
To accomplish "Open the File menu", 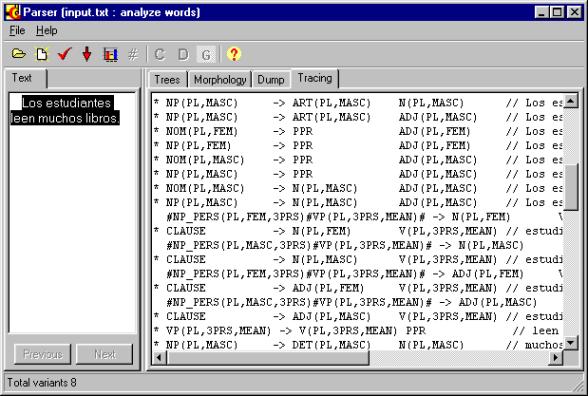I will 17,30.
